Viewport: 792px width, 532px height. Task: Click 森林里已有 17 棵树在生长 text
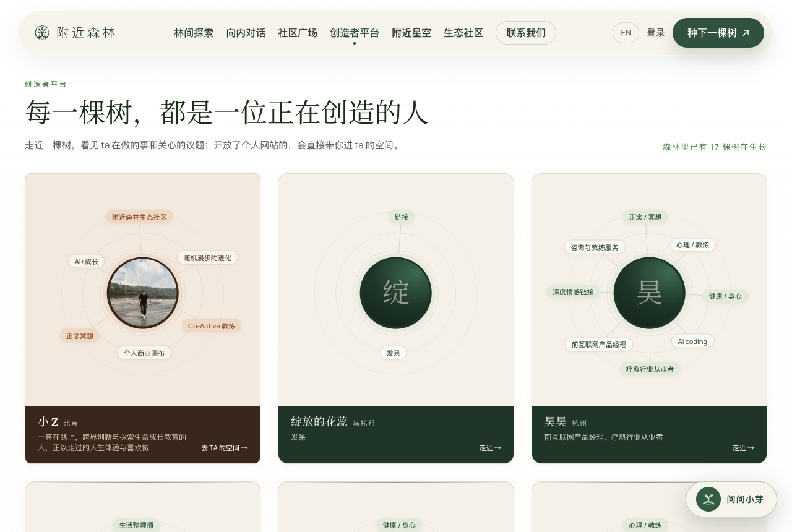pyautogui.click(x=715, y=147)
